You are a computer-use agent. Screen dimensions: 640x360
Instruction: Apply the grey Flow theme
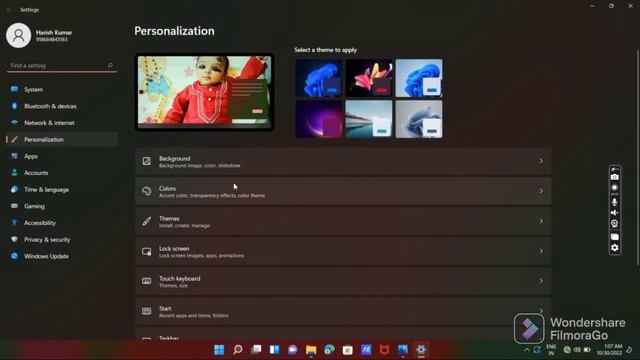(419, 119)
